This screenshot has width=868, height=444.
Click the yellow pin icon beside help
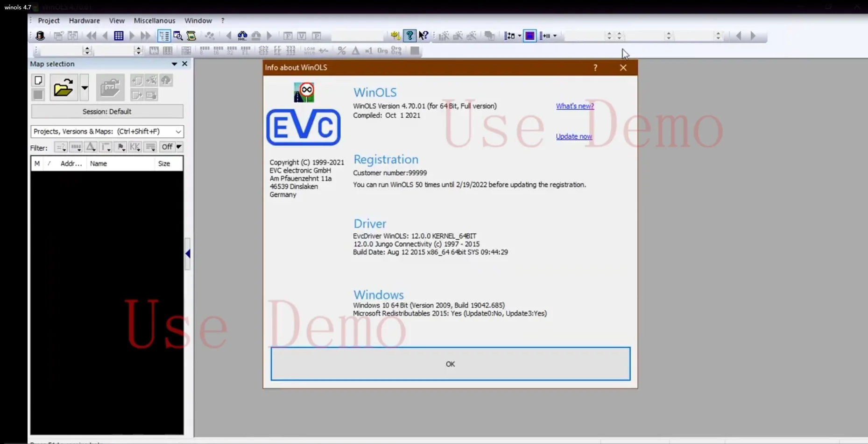(395, 36)
